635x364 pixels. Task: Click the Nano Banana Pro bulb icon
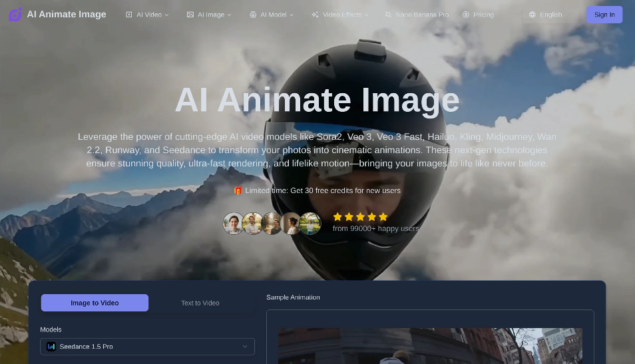tap(388, 15)
